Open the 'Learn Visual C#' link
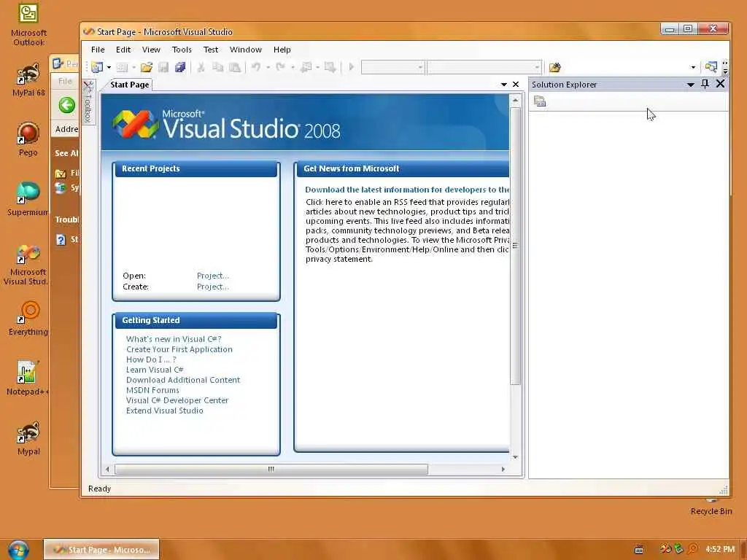747x560 pixels. point(155,370)
